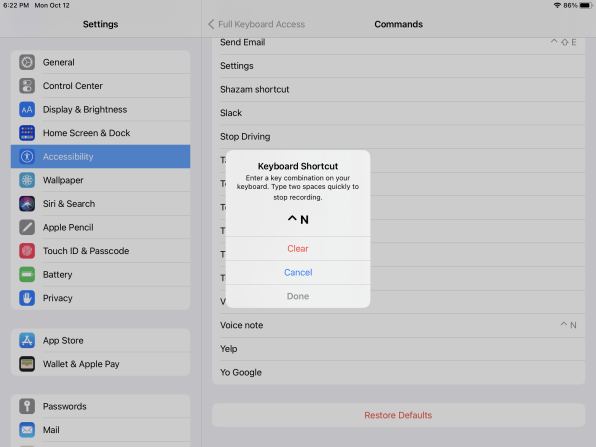The width and height of the screenshot is (596, 447).
Task: Open App Store settings
Action: click(x=100, y=341)
